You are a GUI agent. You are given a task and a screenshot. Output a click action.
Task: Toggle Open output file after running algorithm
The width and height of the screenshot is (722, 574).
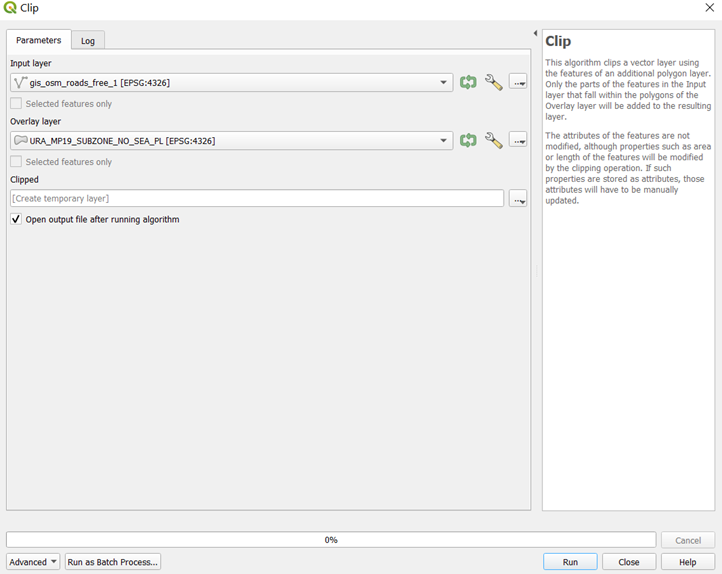coord(16,219)
